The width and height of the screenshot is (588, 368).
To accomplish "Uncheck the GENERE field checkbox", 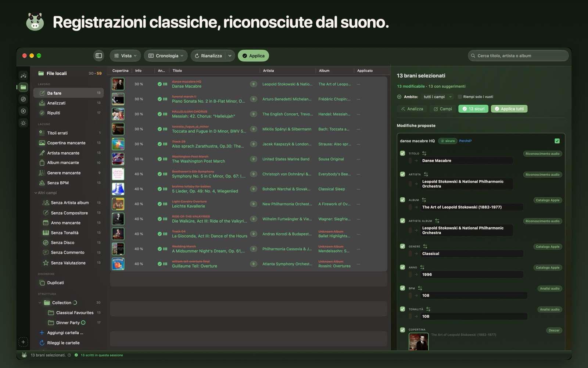I will (402, 246).
